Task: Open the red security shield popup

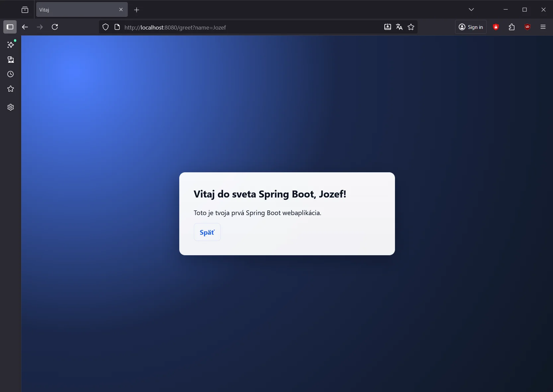Action: pyautogui.click(x=496, y=27)
